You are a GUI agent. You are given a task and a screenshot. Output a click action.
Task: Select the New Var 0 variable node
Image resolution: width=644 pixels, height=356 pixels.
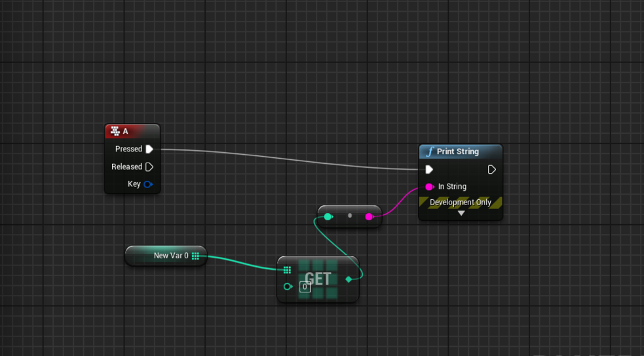pos(166,256)
